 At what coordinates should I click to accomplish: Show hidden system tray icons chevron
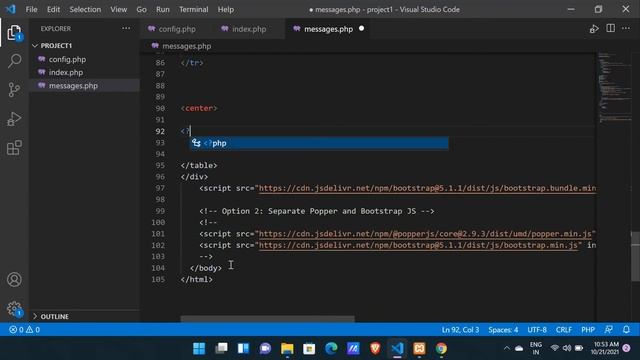(x=507, y=348)
